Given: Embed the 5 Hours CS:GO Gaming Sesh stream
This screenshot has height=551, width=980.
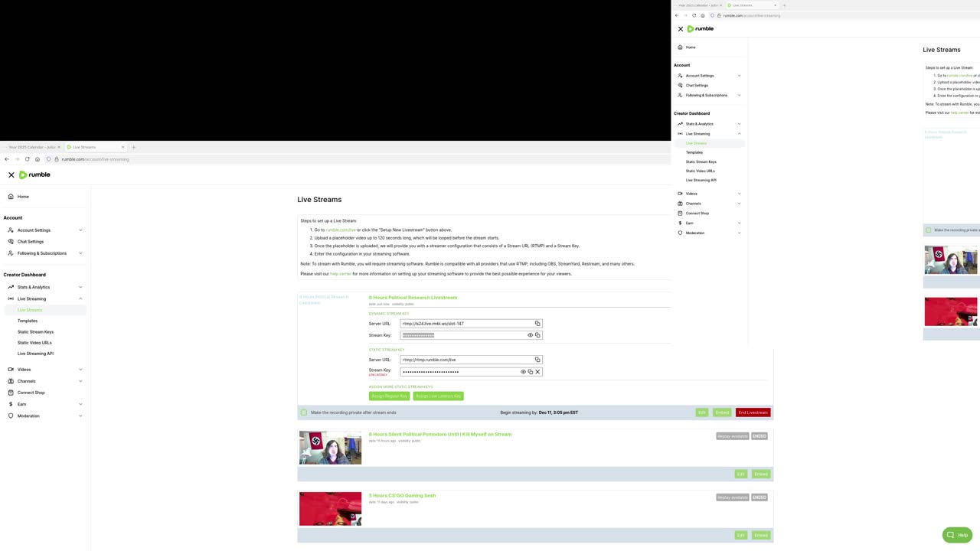Looking at the screenshot, I should 761,535.
